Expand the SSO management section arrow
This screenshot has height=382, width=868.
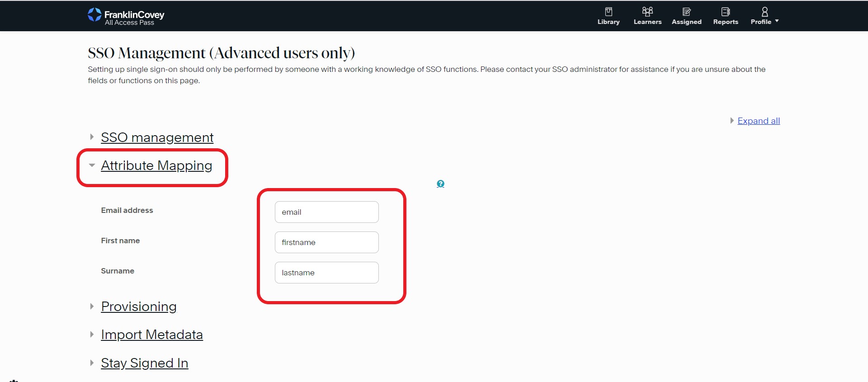pyautogui.click(x=92, y=137)
